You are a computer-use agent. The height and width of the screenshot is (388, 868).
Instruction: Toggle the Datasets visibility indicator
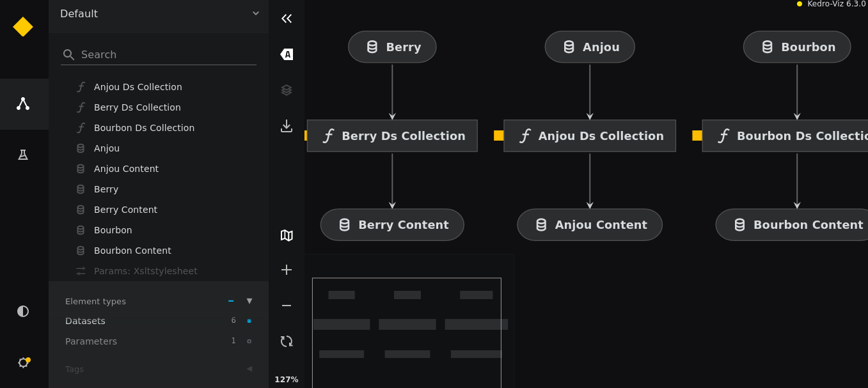pyautogui.click(x=249, y=321)
